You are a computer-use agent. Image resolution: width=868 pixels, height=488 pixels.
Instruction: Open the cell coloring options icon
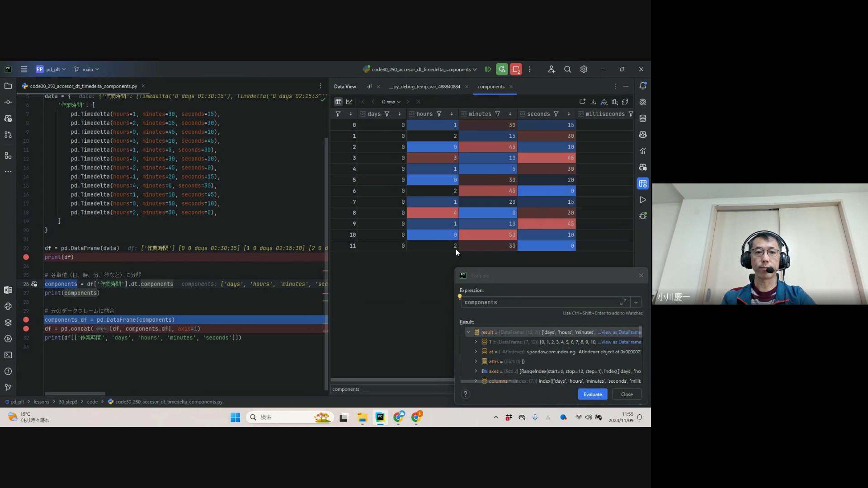click(604, 102)
